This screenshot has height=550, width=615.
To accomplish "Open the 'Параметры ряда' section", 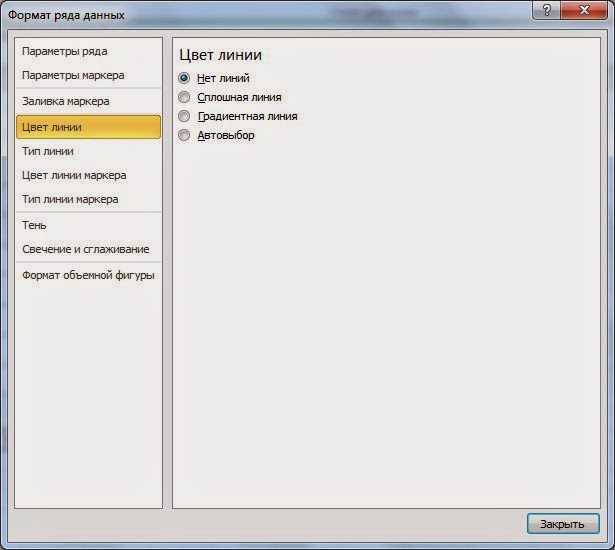I will coord(89,51).
